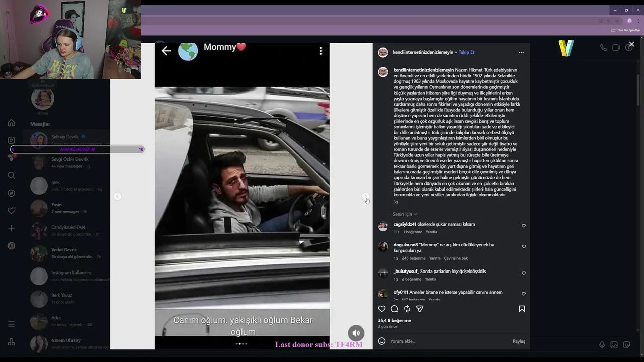The height and width of the screenshot is (362, 644).
Task: Open Explore compass icon in sidebar
Action: tap(11, 193)
